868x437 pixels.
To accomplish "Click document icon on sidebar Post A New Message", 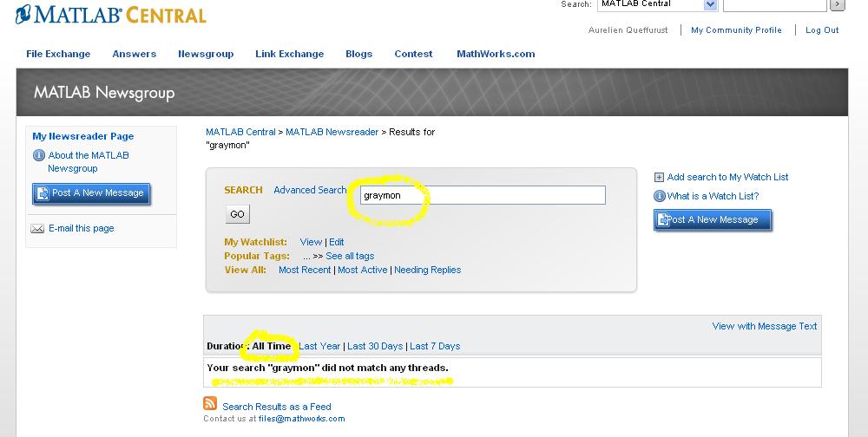I will [x=43, y=193].
